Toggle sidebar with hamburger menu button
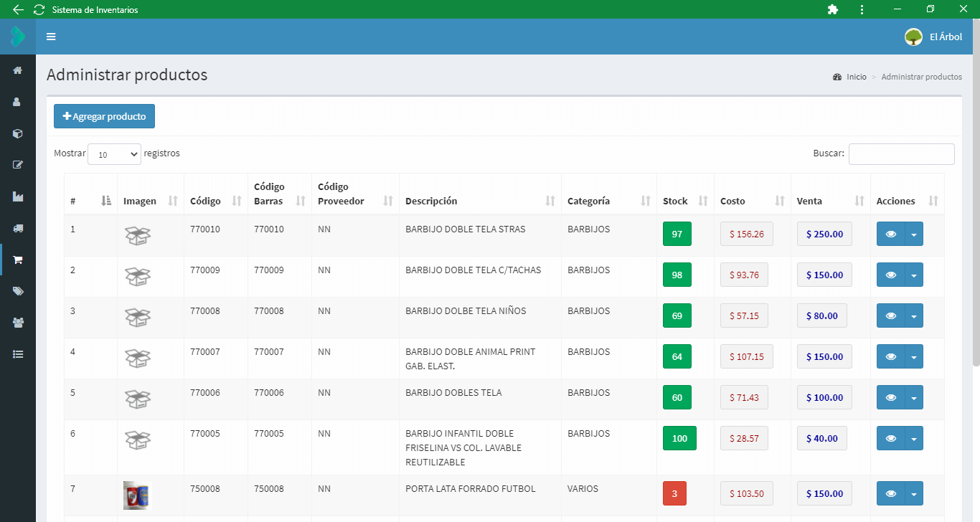Screen dimensions: 980x522 [x=51, y=37]
